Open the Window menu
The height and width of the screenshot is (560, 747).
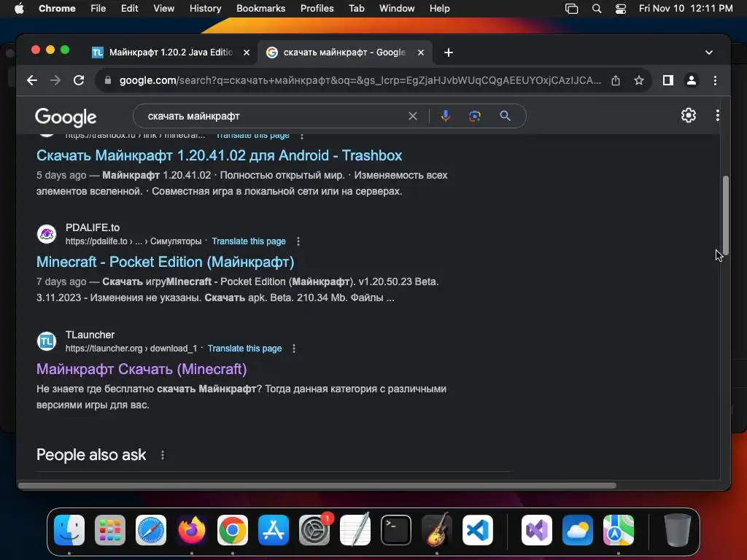[397, 9]
